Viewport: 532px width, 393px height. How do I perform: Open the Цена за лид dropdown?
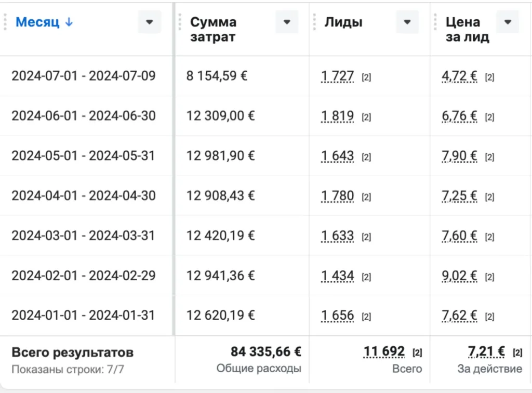508,22
